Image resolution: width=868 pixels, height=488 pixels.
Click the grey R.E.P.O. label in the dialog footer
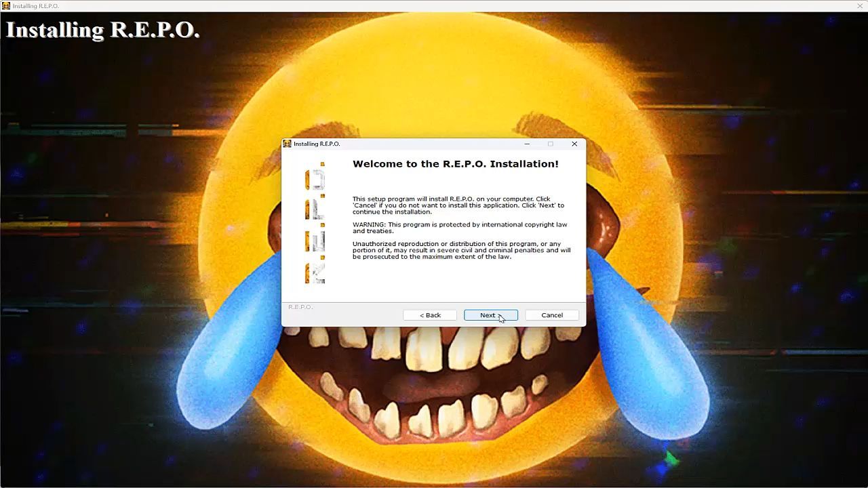coord(300,307)
